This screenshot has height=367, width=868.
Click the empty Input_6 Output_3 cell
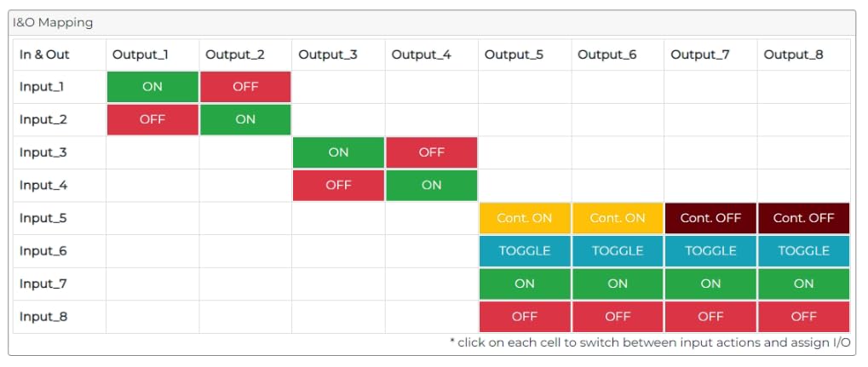338,250
